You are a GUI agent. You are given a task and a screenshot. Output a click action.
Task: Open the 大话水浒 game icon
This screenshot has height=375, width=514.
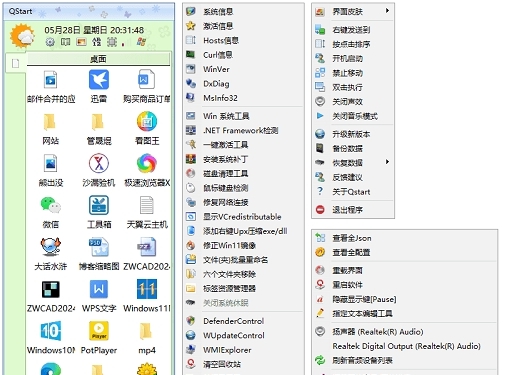[x=51, y=247]
